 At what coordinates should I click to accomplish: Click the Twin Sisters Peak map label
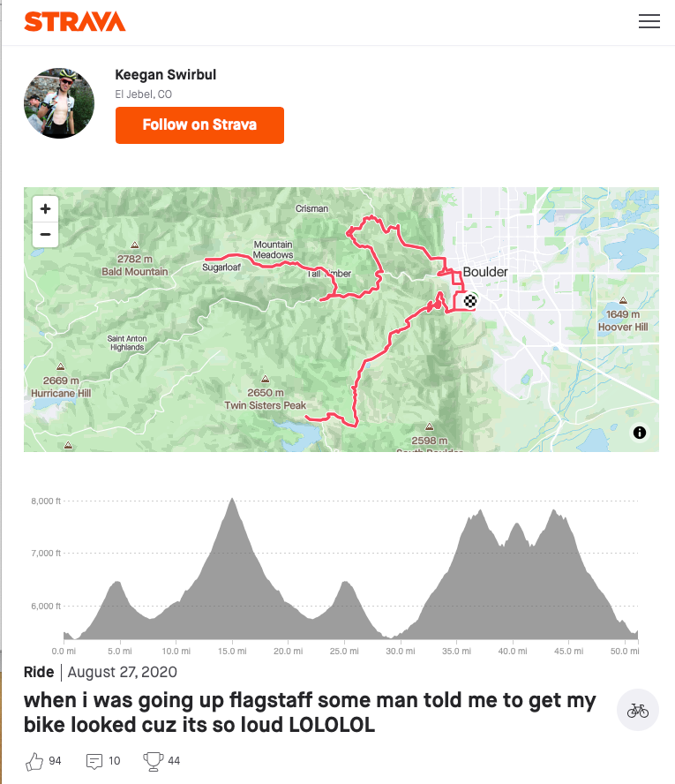tap(265, 405)
